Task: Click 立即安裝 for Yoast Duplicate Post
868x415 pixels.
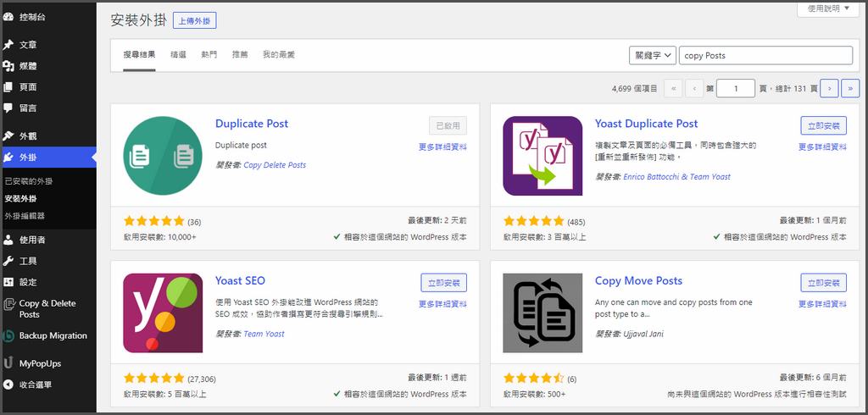Action: [823, 125]
